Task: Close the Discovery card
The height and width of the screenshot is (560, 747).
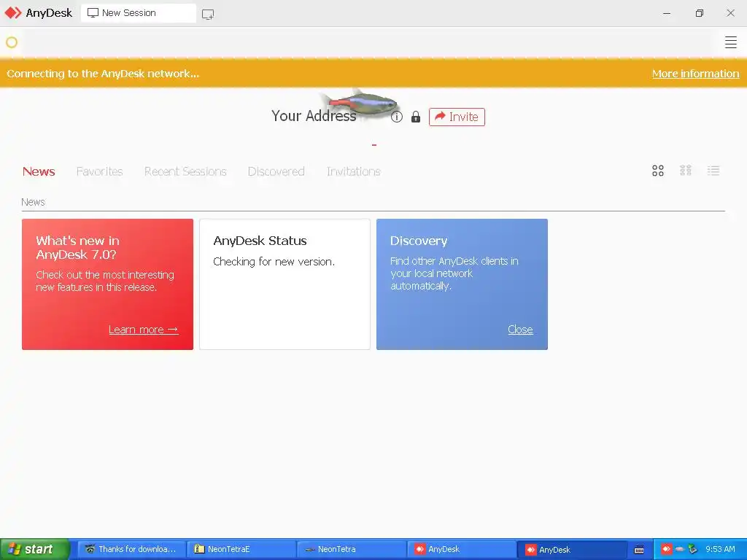Action: (520, 330)
